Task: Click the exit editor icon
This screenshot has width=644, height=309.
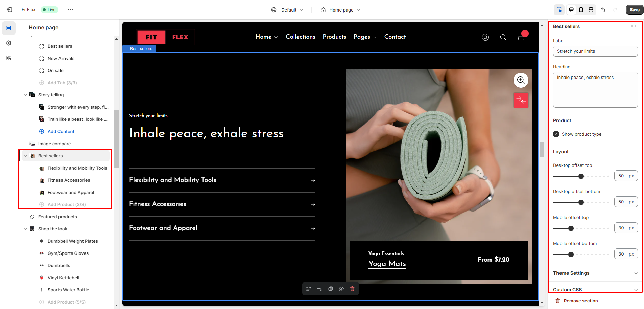Action: (x=9, y=10)
